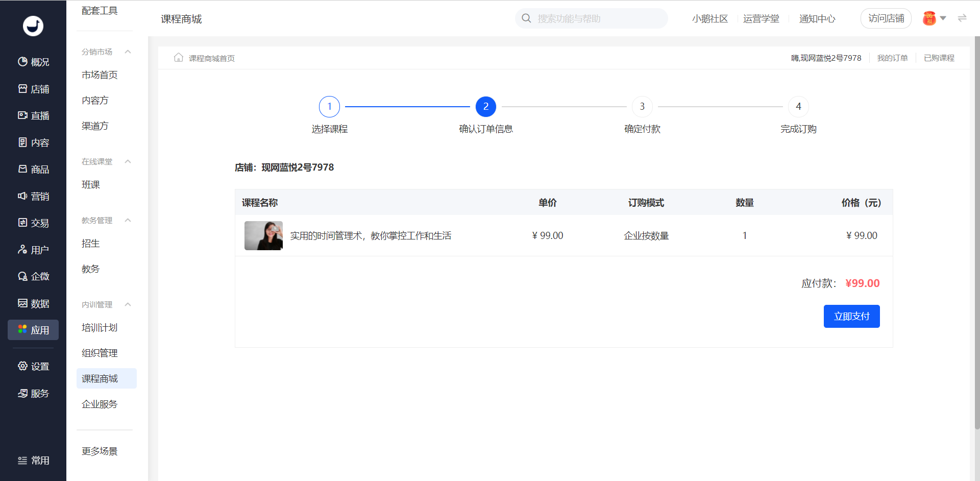Open the 设置 settings gear icon
The height and width of the screenshot is (481, 980).
point(22,366)
